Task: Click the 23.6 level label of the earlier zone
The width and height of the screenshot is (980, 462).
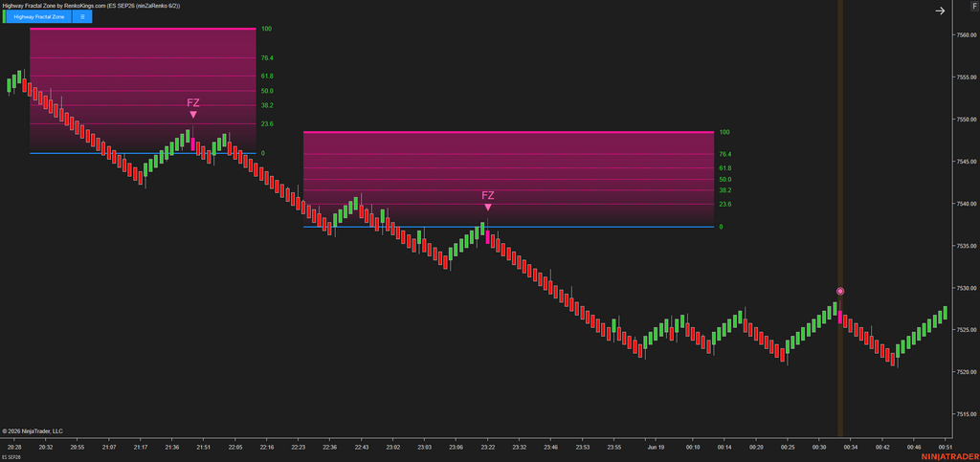Action: (x=267, y=124)
